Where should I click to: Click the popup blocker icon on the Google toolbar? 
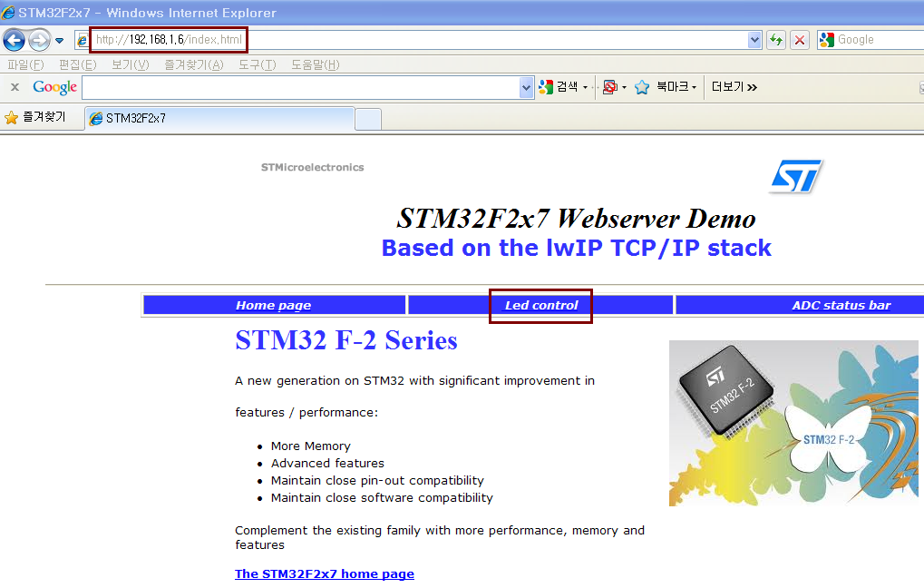610,87
